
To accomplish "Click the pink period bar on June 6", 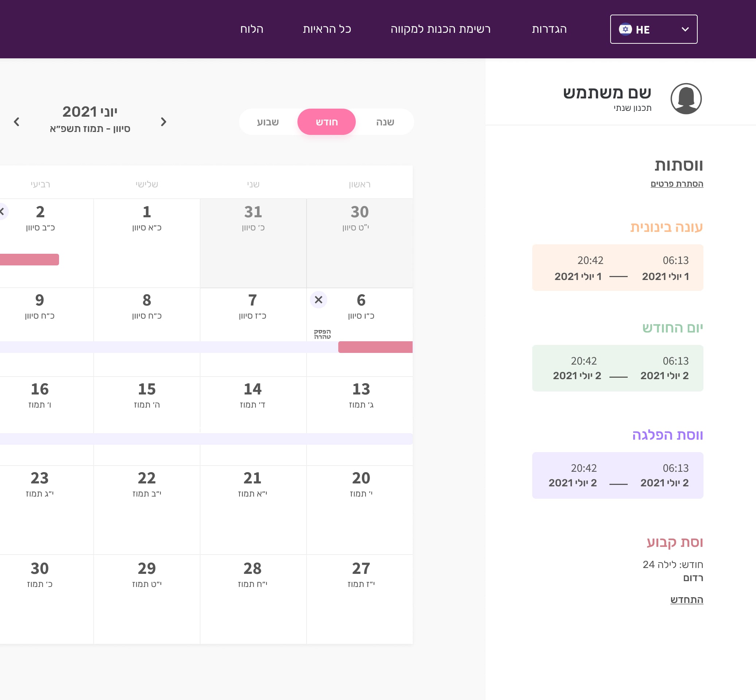I will pyautogui.click(x=375, y=347).
